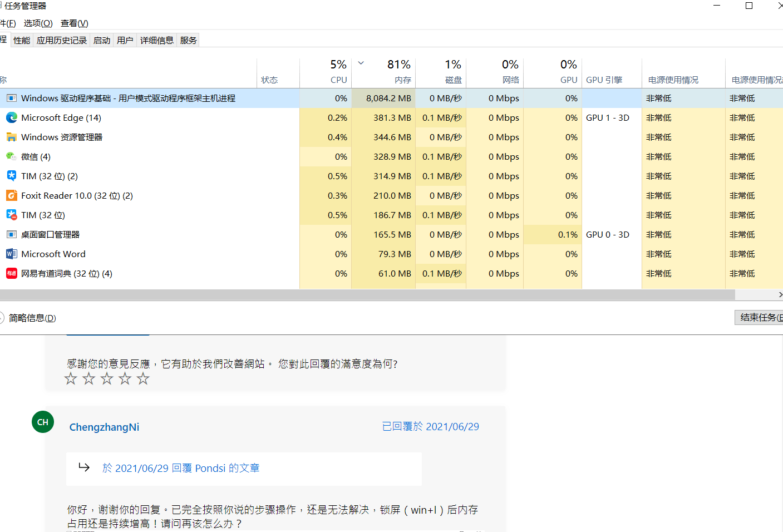Click the 结束任务 button
The height and width of the screenshot is (532, 783).
(759, 318)
